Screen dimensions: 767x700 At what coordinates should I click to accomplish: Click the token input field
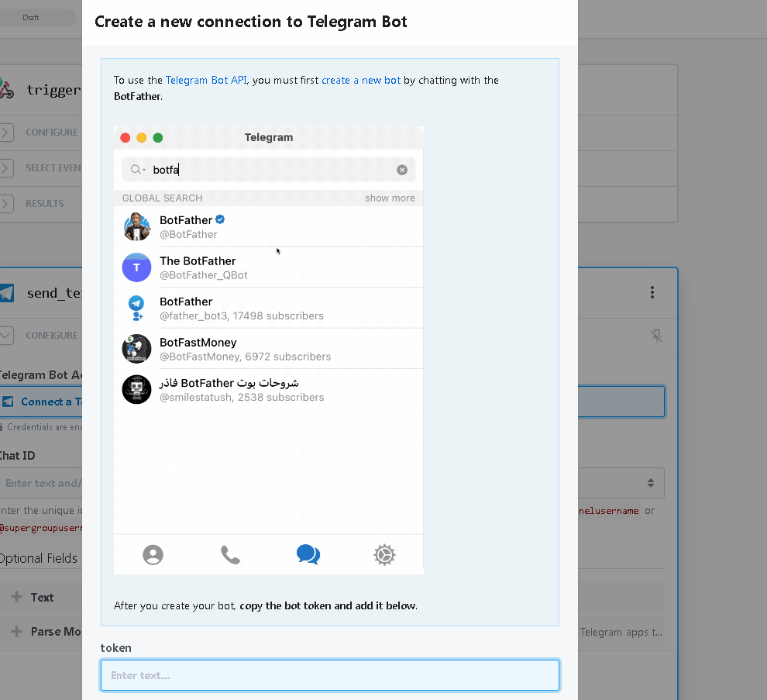330,675
